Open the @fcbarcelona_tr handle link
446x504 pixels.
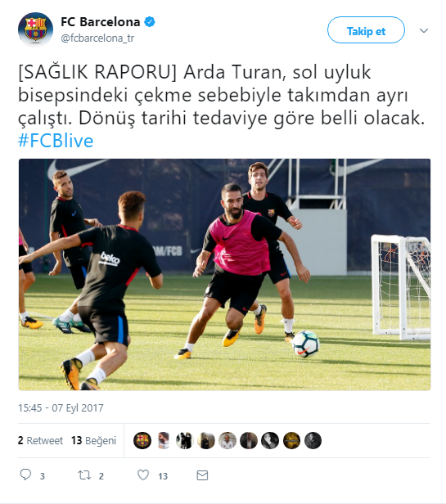click(97, 38)
